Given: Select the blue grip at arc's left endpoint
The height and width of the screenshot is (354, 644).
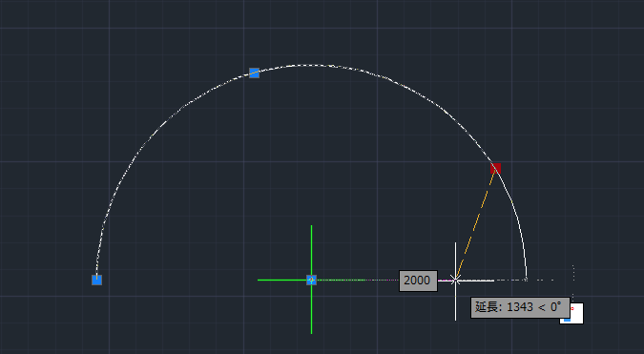Looking at the screenshot, I should 96,281.
